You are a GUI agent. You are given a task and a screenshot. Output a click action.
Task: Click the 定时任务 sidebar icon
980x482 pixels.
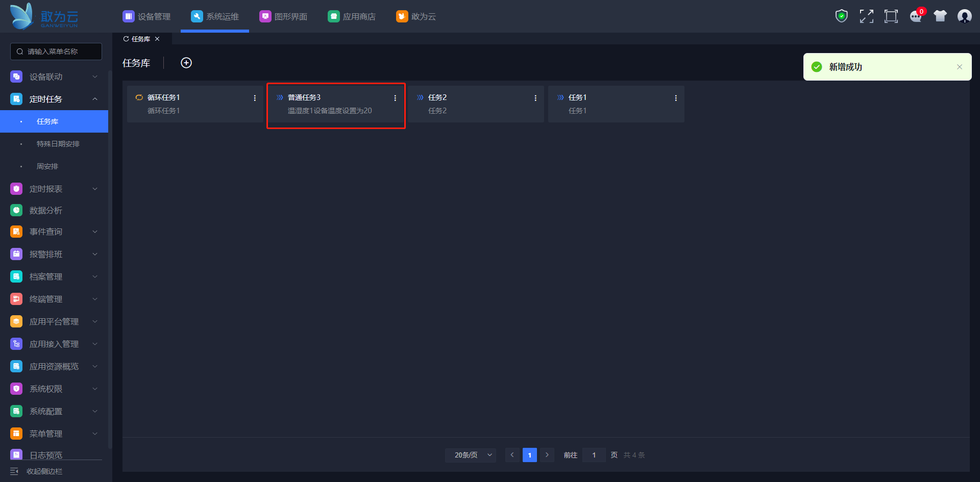point(16,99)
